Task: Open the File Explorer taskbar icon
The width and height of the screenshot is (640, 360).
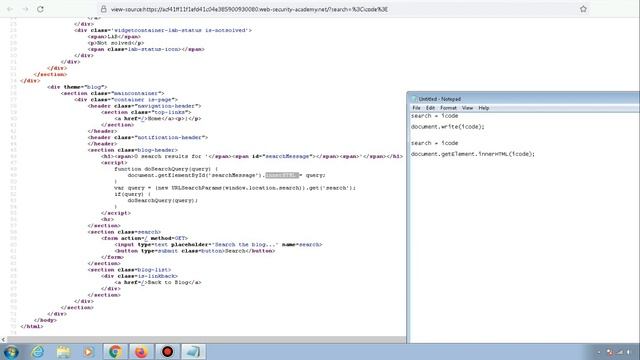Action: click(x=63, y=351)
